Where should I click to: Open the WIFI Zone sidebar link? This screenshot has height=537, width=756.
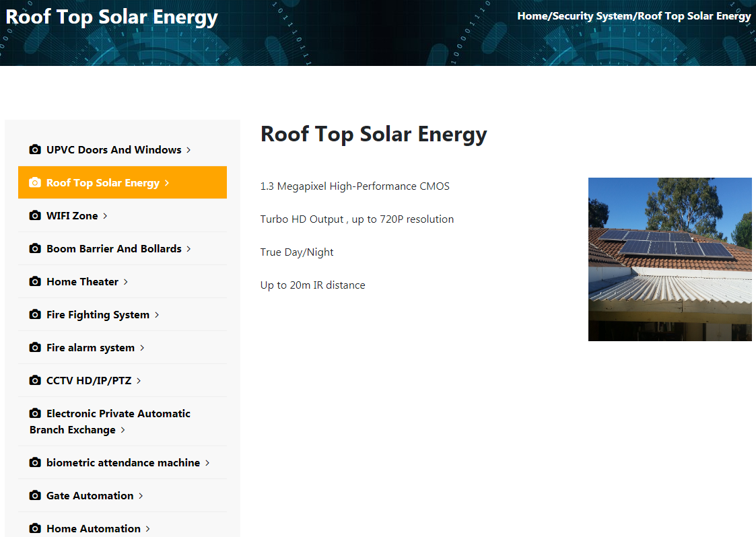[72, 215]
